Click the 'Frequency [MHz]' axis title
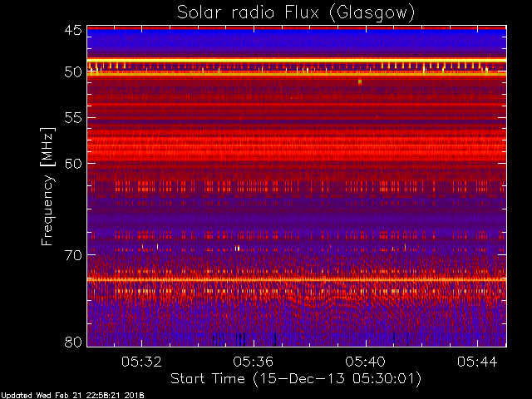This screenshot has height=399, width=532. [x=47, y=186]
